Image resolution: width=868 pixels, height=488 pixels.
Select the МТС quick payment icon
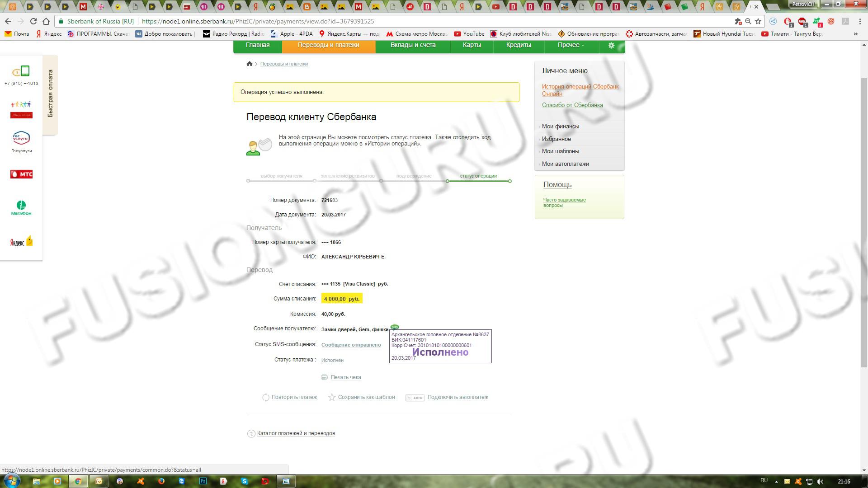(x=21, y=174)
